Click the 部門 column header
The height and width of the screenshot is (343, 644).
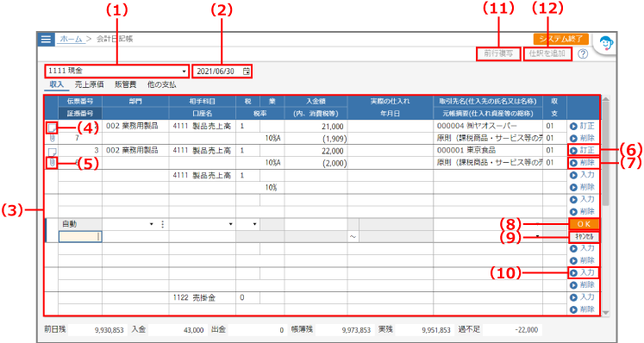[135, 101]
